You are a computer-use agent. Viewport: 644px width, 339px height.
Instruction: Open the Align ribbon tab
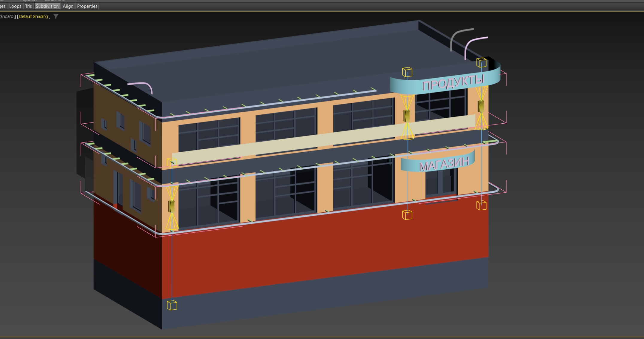click(x=68, y=6)
